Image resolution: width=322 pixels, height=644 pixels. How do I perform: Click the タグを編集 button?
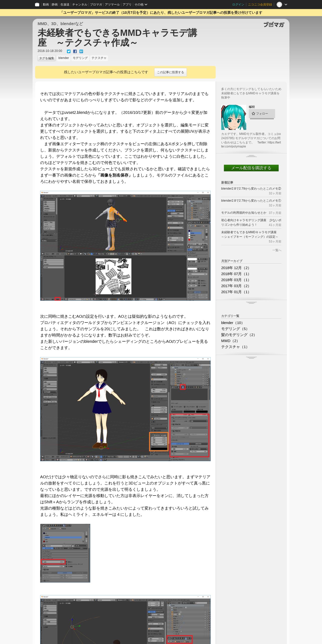[x=47, y=58]
